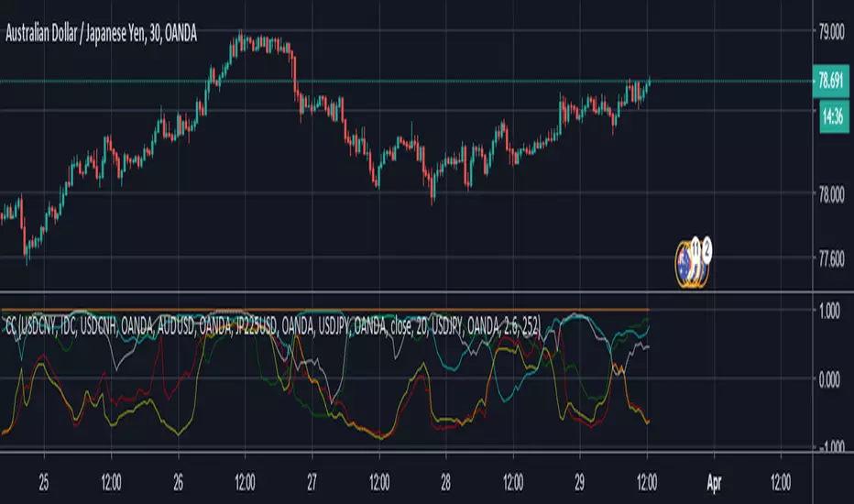Click the Australian Dollar / Japanese Yen chart title

(x=102, y=34)
